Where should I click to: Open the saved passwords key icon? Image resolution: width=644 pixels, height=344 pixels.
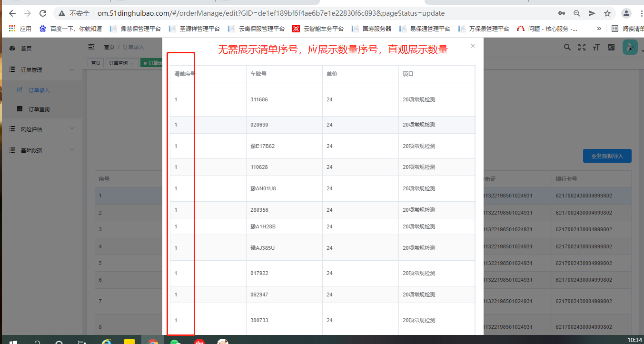pyautogui.click(x=562, y=13)
